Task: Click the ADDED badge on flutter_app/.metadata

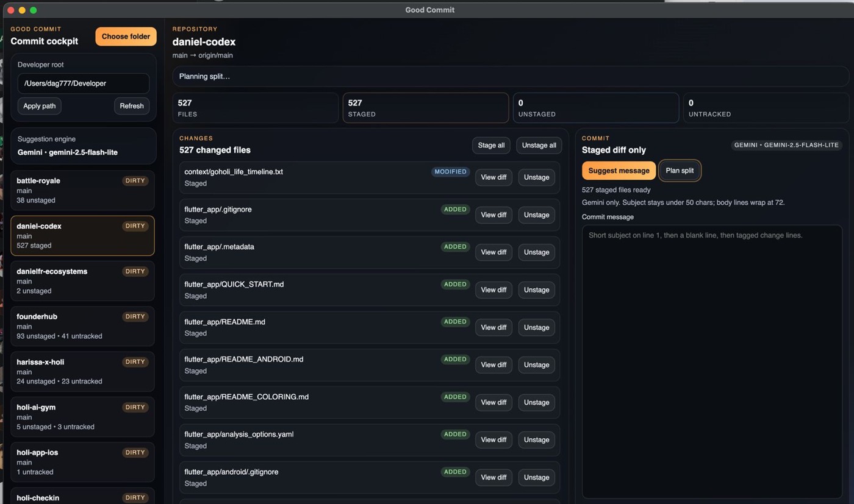Action: 455,247
